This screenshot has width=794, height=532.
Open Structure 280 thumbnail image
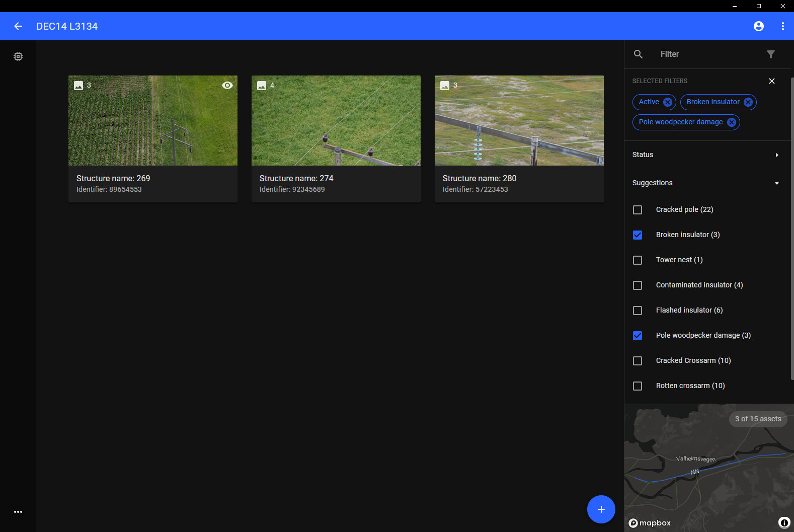[x=519, y=120]
